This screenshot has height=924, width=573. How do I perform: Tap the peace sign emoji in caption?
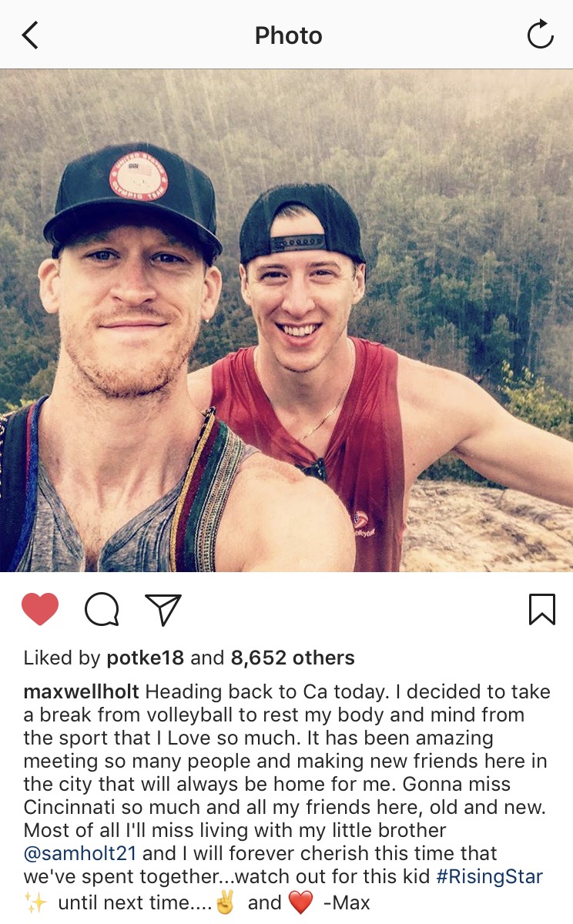[223, 902]
